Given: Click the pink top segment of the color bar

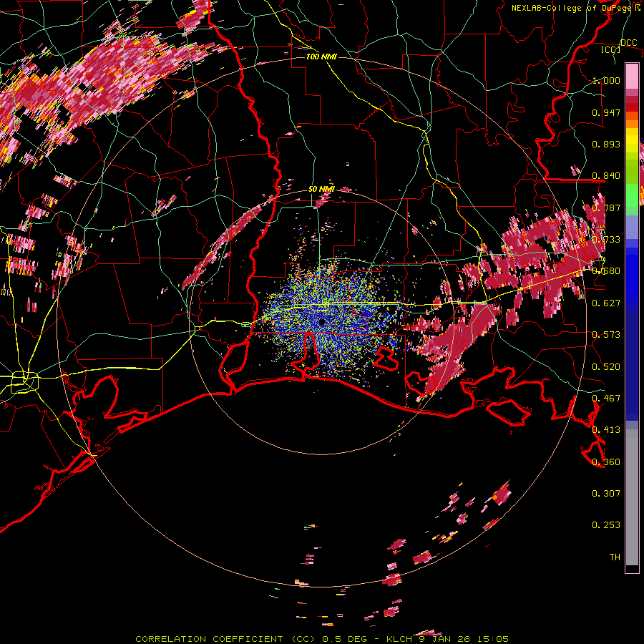Looking at the screenshot, I should tap(632, 76).
